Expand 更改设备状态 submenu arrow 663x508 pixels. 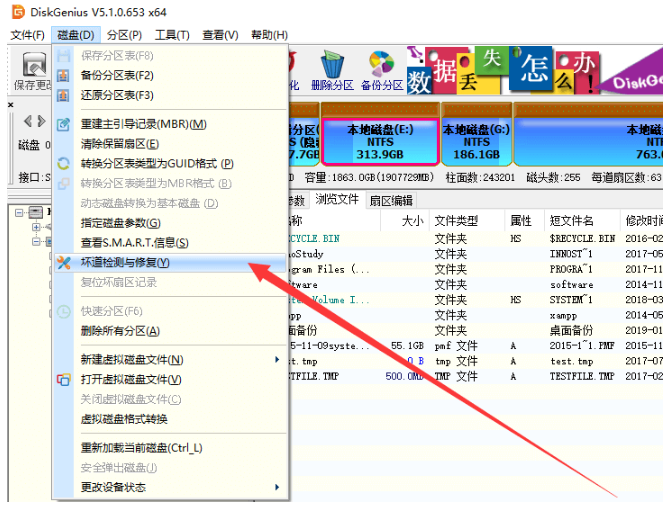[x=277, y=487]
